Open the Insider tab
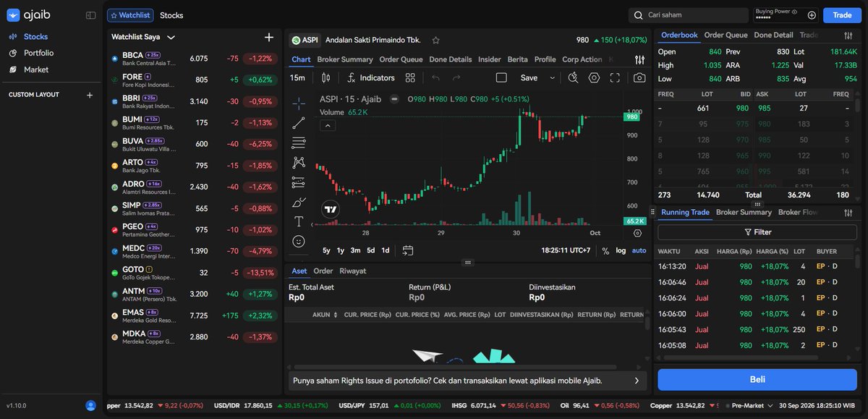This screenshot has width=868, height=419. point(490,59)
